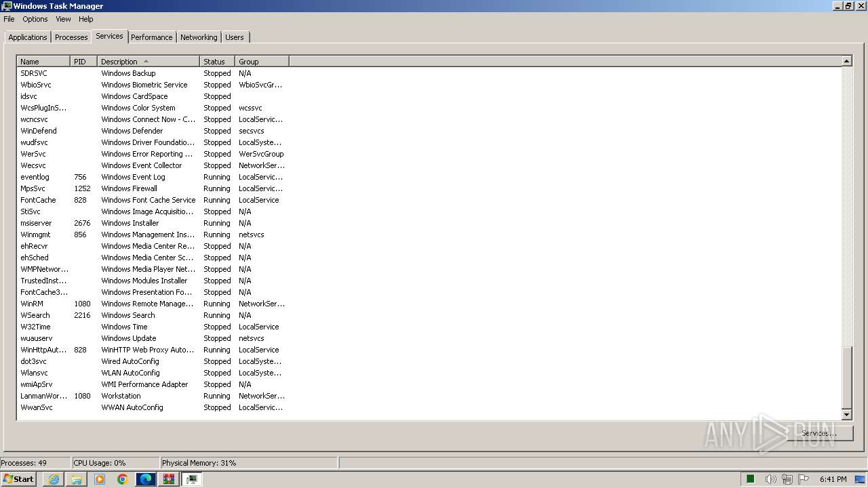This screenshot has height=488, width=868.
Task: Select the Task Manager taskbar button
Action: pyautogui.click(x=192, y=479)
